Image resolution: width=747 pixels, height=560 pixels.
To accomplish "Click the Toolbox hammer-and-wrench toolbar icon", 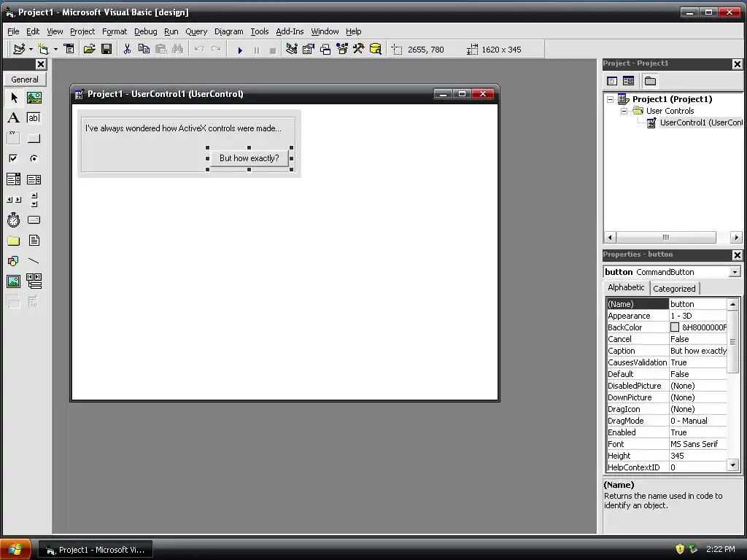I will tap(359, 49).
